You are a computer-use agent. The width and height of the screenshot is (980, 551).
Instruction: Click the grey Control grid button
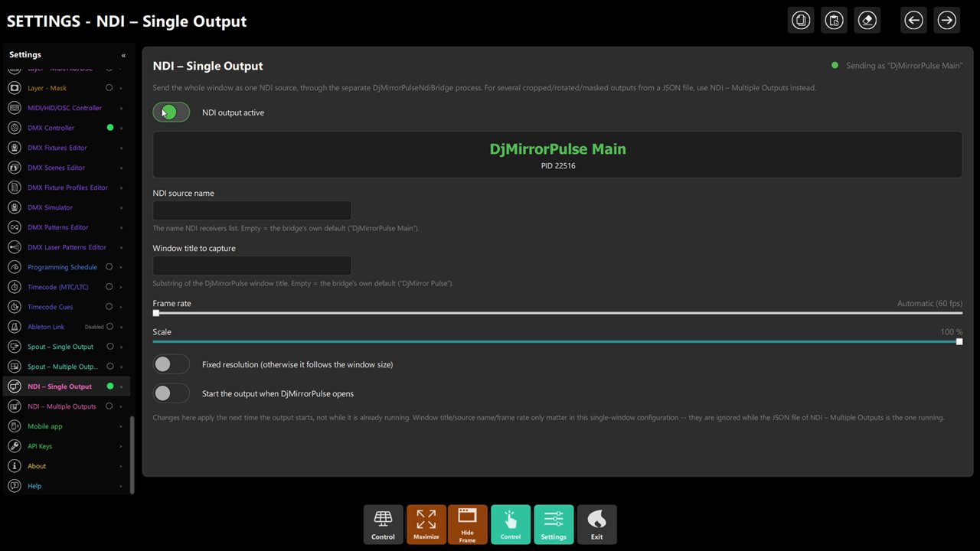[x=383, y=524]
